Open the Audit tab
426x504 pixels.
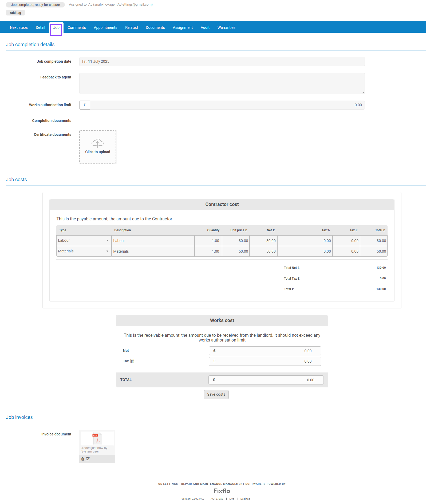pyautogui.click(x=205, y=27)
